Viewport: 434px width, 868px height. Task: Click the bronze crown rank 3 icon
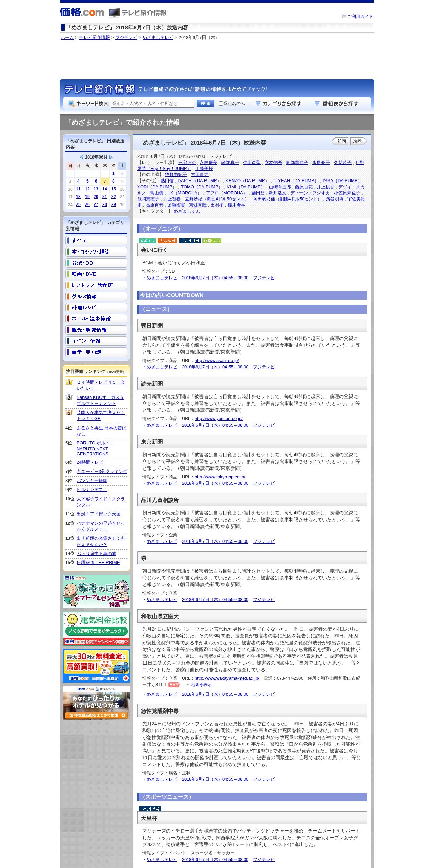click(x=69, y=413)
